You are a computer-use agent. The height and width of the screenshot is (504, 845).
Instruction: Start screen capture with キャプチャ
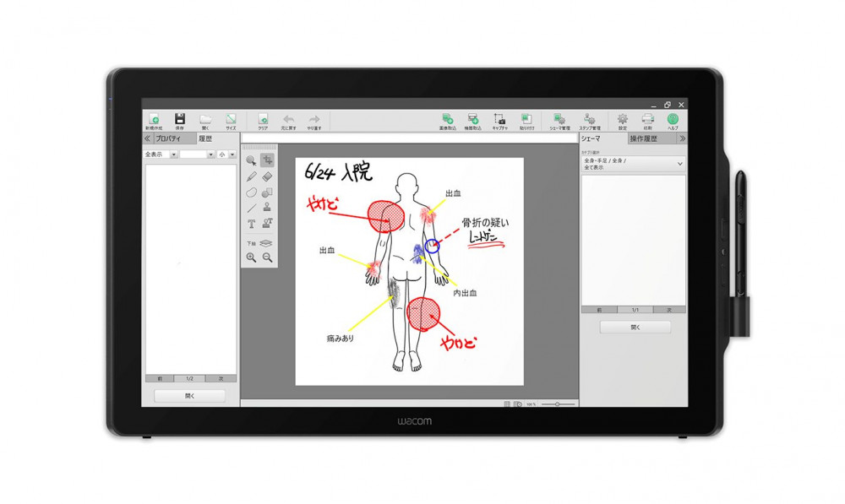(499, 122)
